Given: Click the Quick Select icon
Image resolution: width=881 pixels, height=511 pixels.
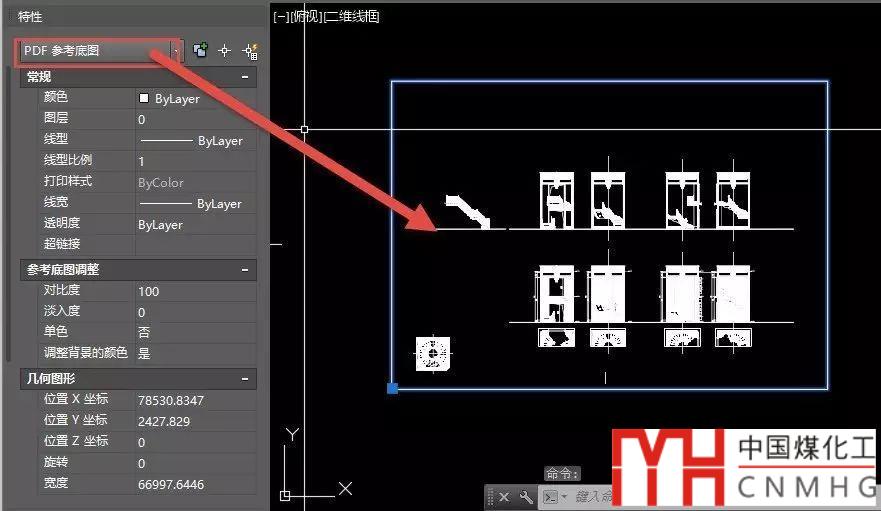Looking at the screenshot, I should (251, 51).
